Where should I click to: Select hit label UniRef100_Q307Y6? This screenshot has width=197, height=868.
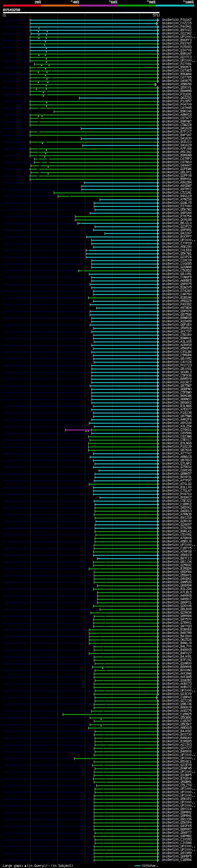[176, 50]
